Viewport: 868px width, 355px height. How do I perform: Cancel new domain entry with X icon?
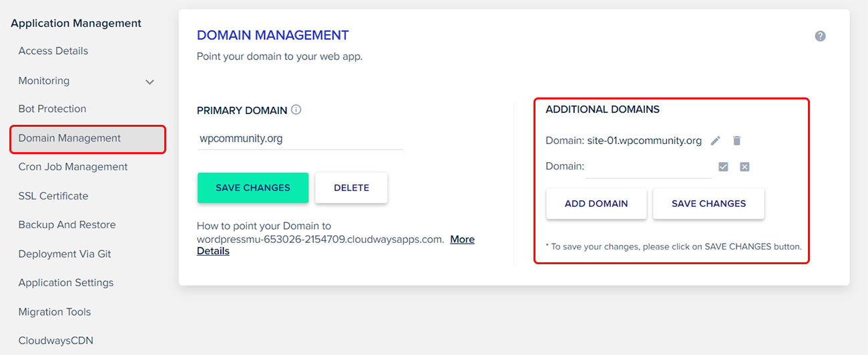click(744, 167)
